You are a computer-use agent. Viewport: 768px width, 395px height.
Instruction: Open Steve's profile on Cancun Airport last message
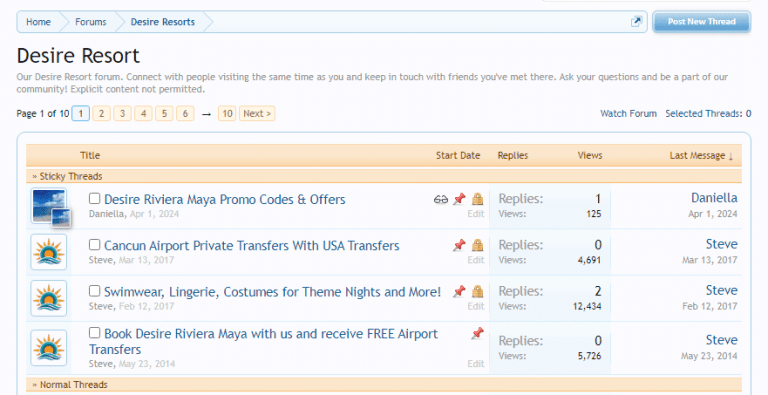pos(721,244)
